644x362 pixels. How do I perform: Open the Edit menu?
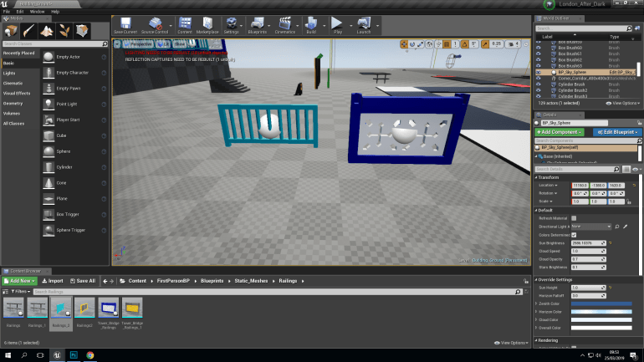20,12
